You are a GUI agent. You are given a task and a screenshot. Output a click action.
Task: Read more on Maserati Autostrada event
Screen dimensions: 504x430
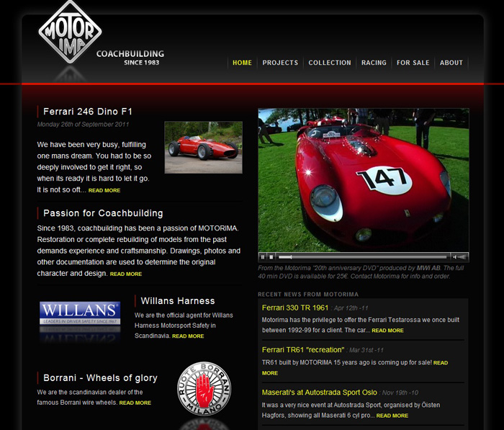click(x=392, y=416)
